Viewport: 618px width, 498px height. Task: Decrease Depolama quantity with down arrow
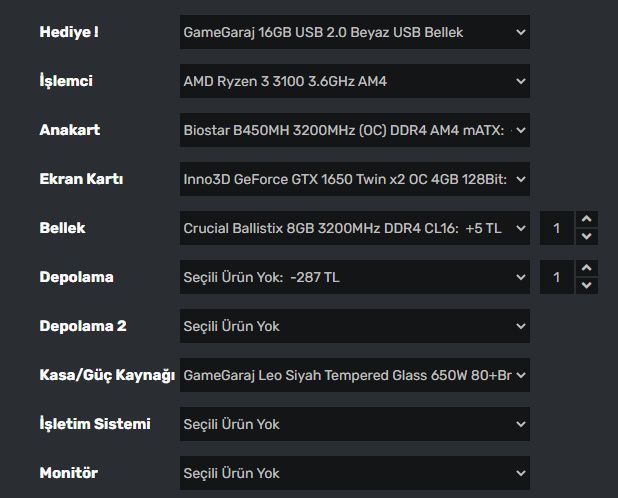pyautogui.click(x=587, y=286)
